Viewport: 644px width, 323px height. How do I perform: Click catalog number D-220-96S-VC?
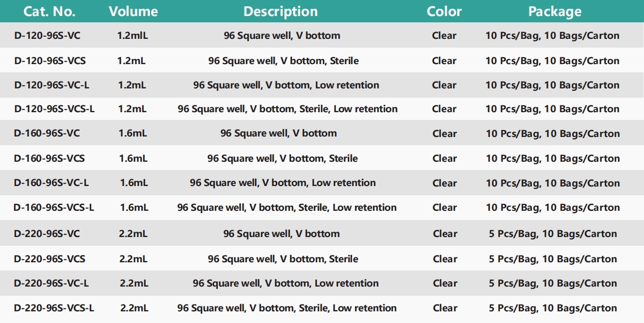tap(47, 234)
